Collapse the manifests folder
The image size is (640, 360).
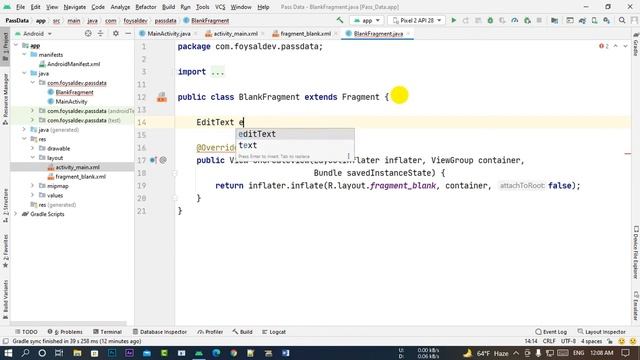point(24,55)
